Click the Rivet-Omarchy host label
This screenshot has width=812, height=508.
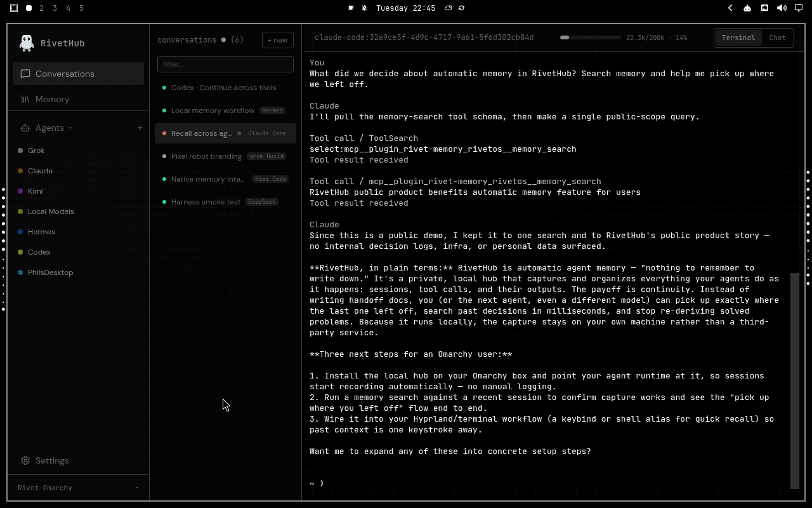(45, 488)
